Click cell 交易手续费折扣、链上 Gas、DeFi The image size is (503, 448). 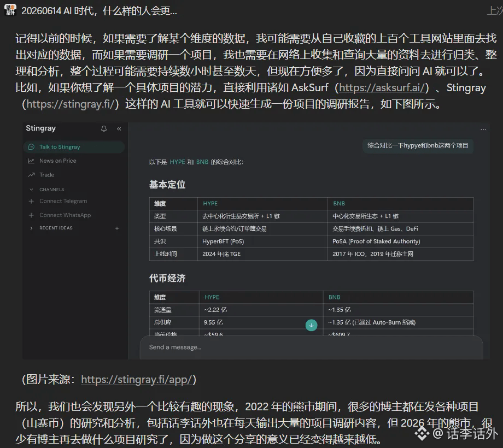pyautogui.click(x=375, y=229)
